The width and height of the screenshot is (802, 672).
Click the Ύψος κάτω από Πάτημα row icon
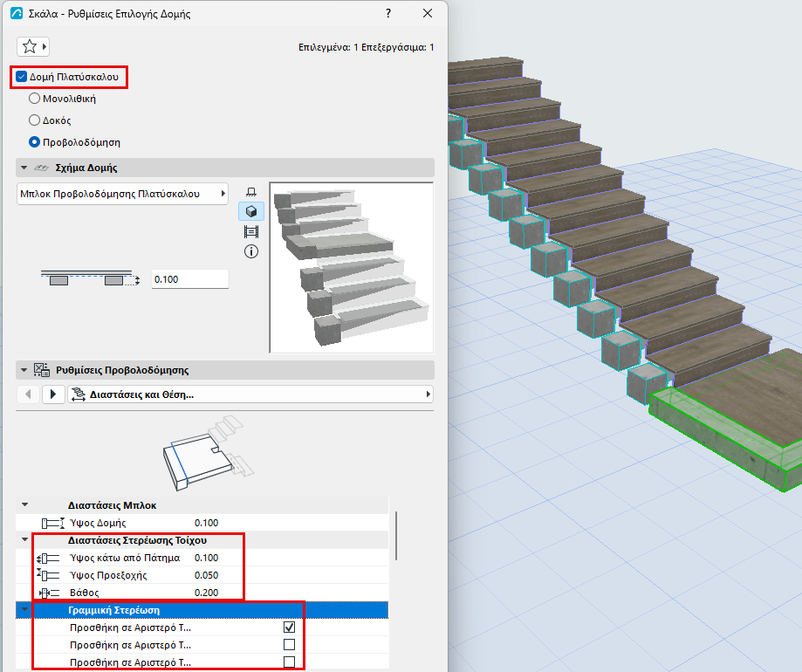pos(49,558)
